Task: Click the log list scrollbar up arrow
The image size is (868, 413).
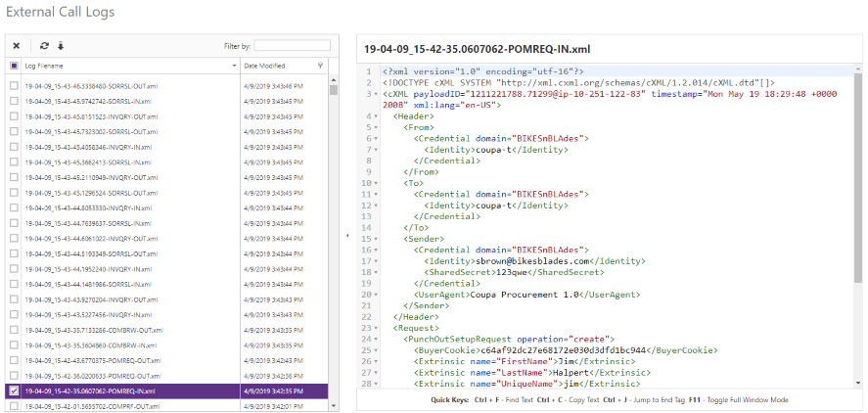Action: pos(334,79)
